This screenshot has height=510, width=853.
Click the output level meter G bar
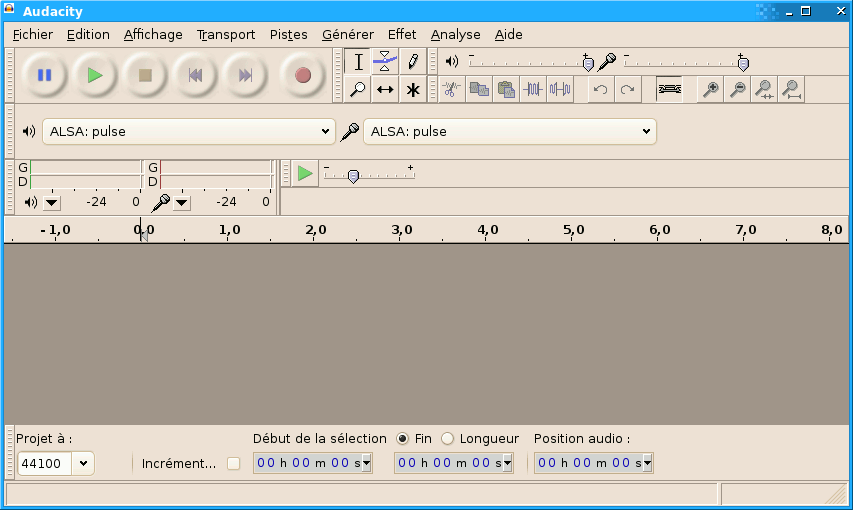pyautogui.click(x=85, y=168)
